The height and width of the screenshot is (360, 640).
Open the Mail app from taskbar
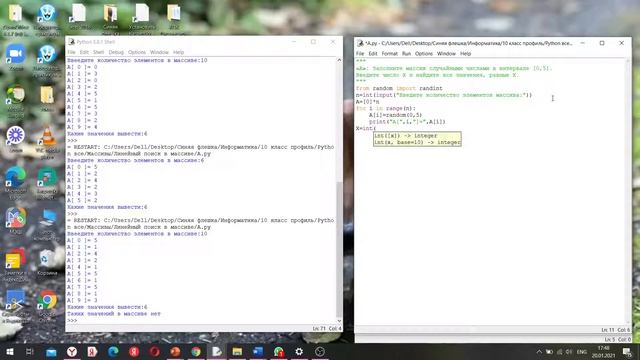coord(51,351)
